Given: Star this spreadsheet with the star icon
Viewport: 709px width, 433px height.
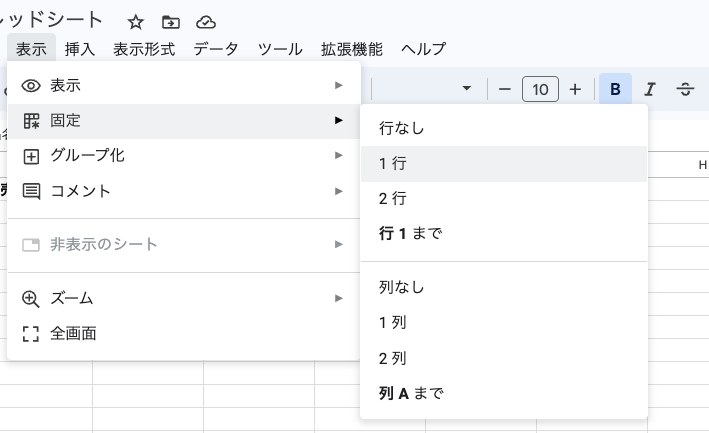Looking at the screenshot, I should point(136,21).
